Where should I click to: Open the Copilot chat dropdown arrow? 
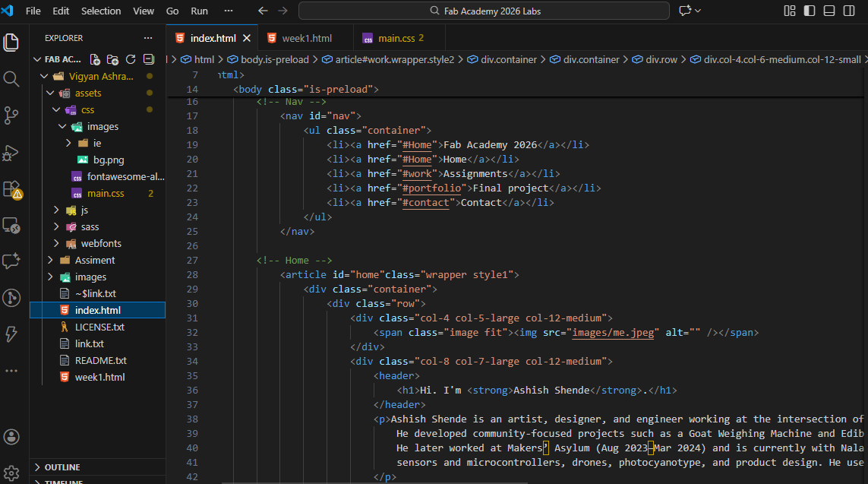coord(698,11)
